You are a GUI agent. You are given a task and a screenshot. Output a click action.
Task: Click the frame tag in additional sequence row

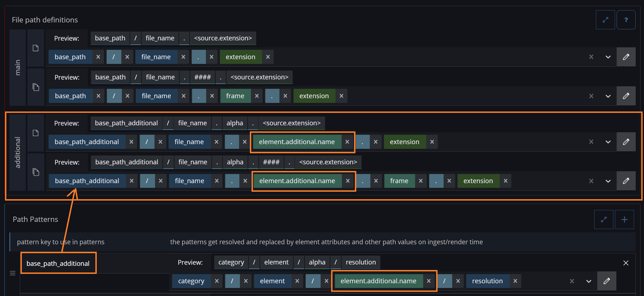[399, 181]
